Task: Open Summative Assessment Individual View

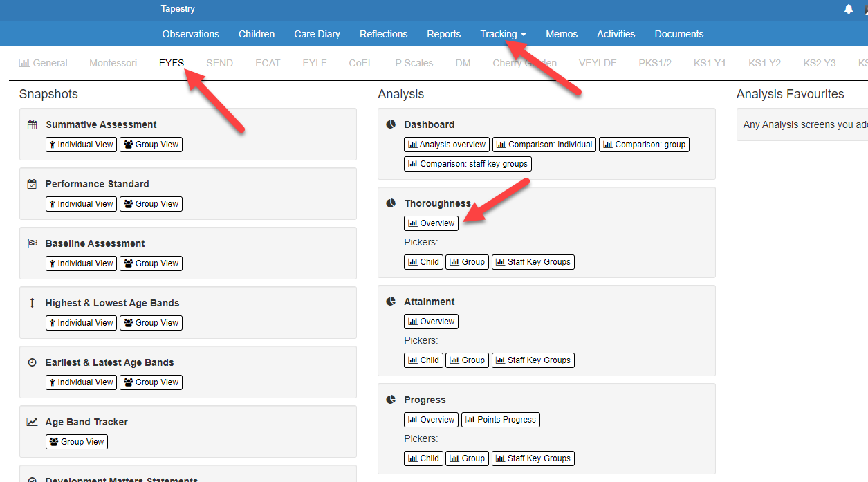Action: pos(81,145)
